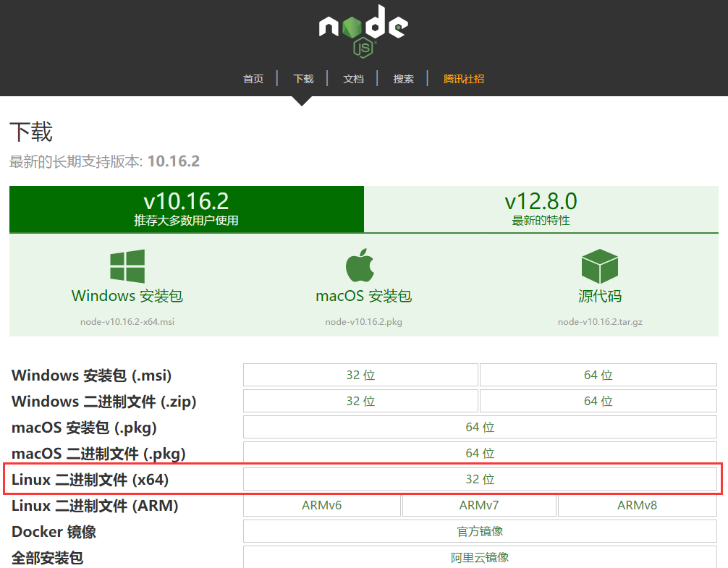Click the macOS 安装包 label

pyautogui.click(x=363, y=296)
